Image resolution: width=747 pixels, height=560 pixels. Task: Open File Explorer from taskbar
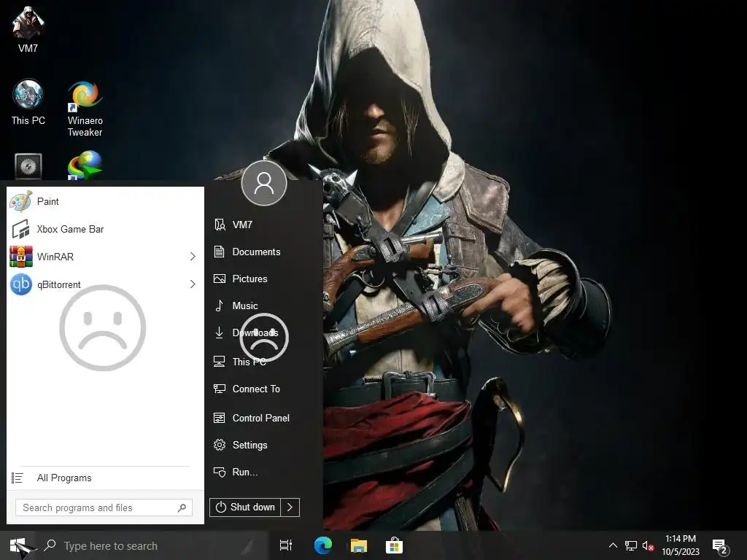pos(359,545)
